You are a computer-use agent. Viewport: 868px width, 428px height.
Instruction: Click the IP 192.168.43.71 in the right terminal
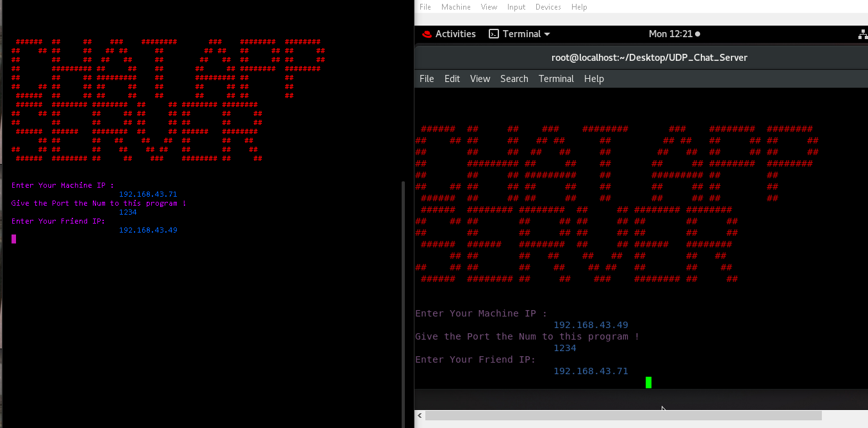591,371
